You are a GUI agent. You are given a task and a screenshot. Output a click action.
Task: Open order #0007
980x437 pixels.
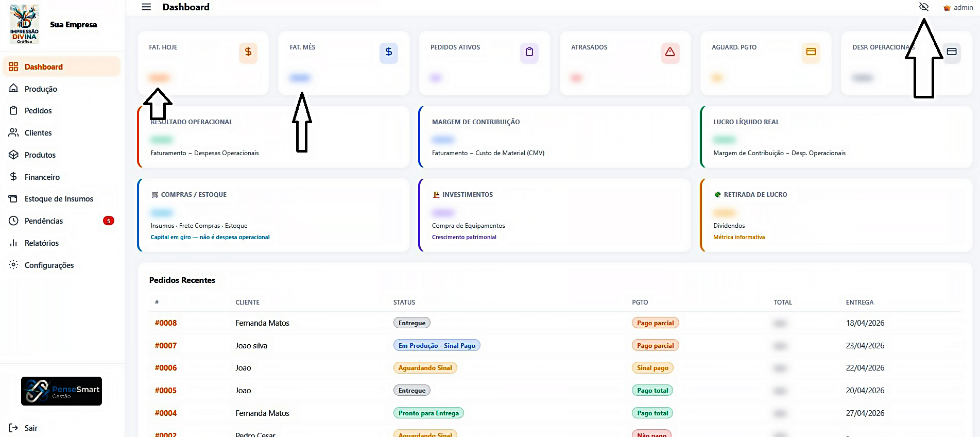[x=166, y=346]
